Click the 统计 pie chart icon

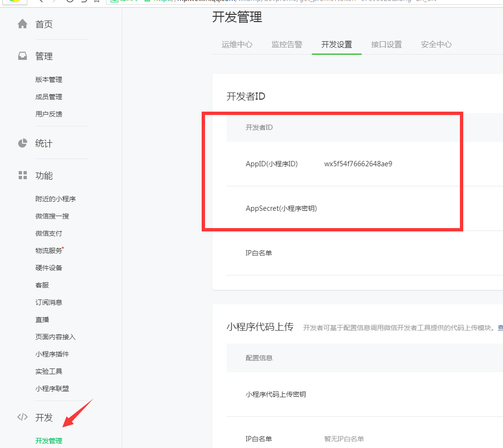pos(23,143)
